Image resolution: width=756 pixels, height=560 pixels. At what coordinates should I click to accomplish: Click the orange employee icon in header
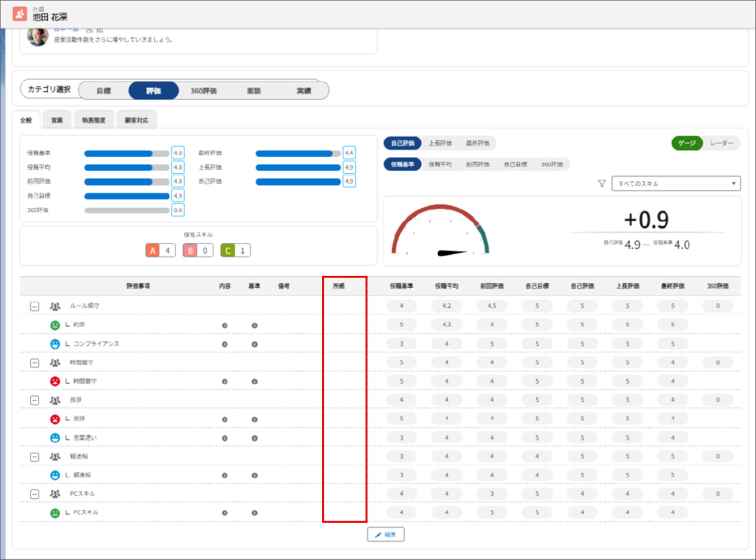tap(20, 14)
